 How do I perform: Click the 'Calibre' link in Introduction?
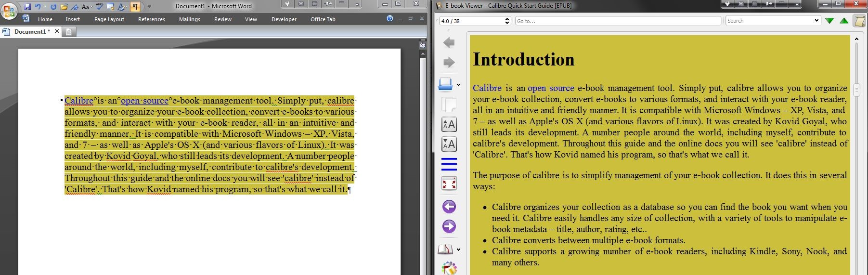pos(487,88)
